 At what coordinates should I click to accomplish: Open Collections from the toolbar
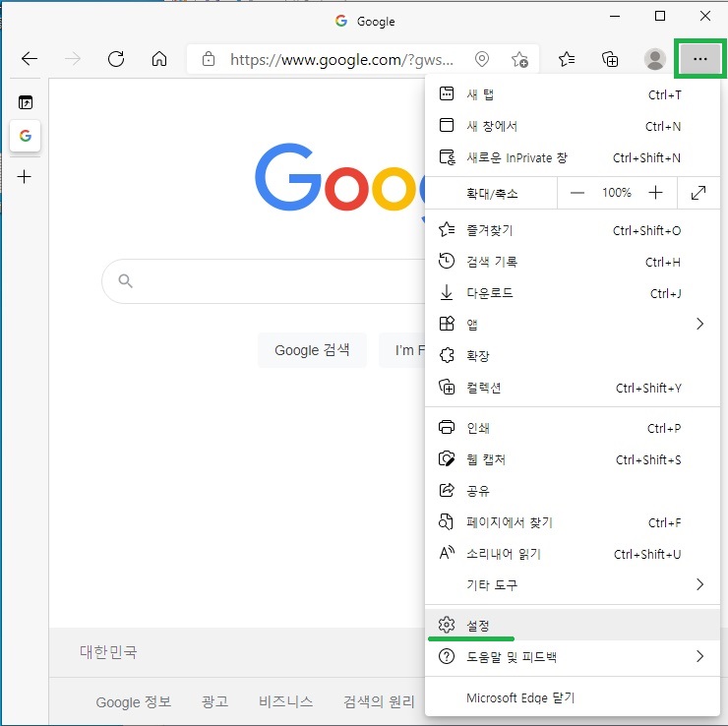pyautogui.click(x=610, y=59)
